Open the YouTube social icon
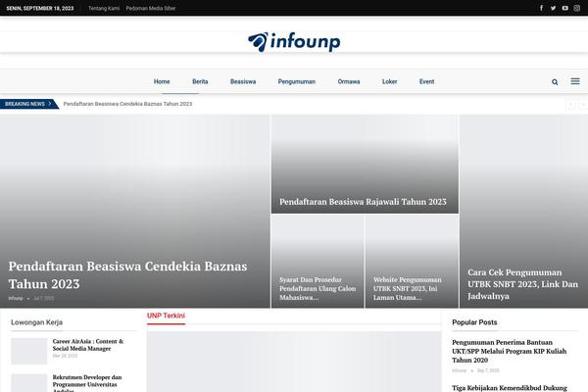The width and height of the screenshot is (588, 392). (x=564, y=8)
